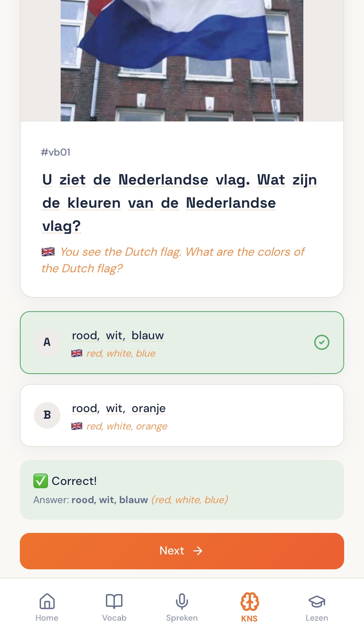This screenshot has height=638, width=364.
Task: Click the #vb01 question ID label
Action: [56, 152]
